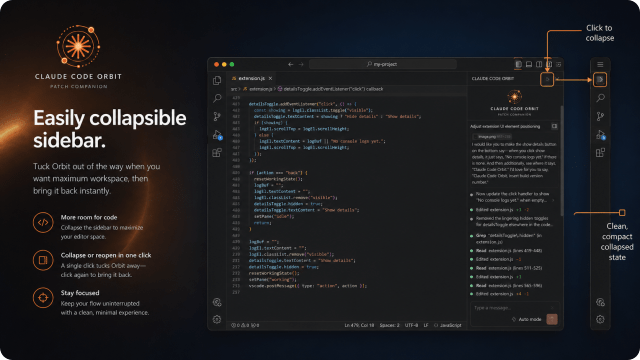Image resolution: width=640 pixels, height=360 pixels.
Task: Collapse the Claude Code Orbit panel
Action: [547, 79]
